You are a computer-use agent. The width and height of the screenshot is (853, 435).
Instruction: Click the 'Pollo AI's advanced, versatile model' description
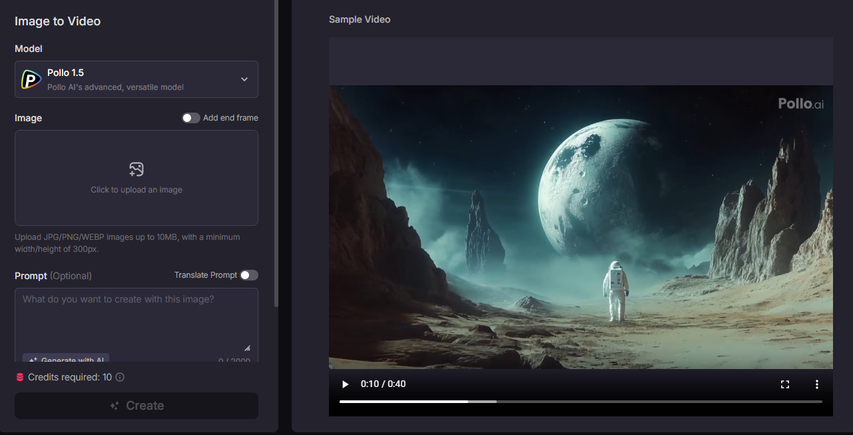click(x=115, y=87)
